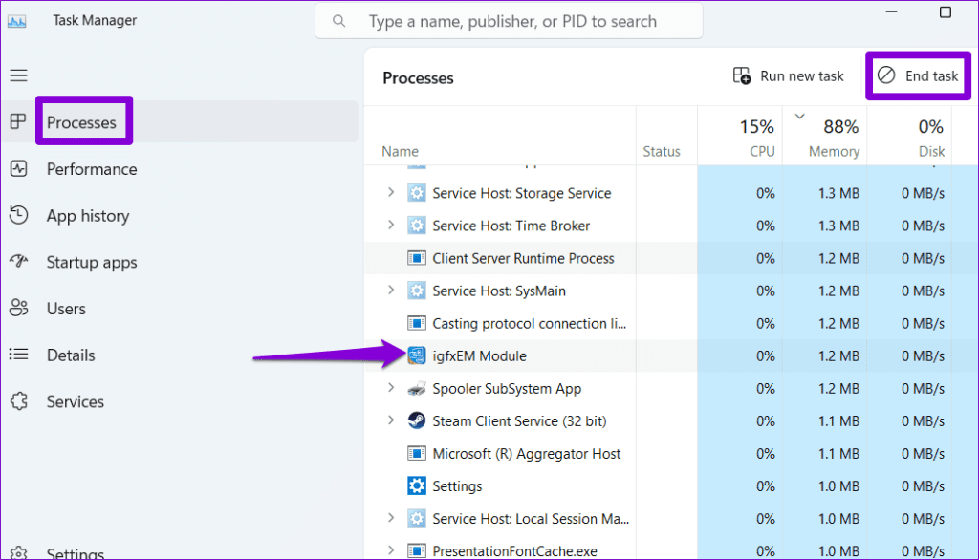Screen dimensions: 979x560
Task: Click the Spooler SubSystem App icon
Action: coord(415,388)
